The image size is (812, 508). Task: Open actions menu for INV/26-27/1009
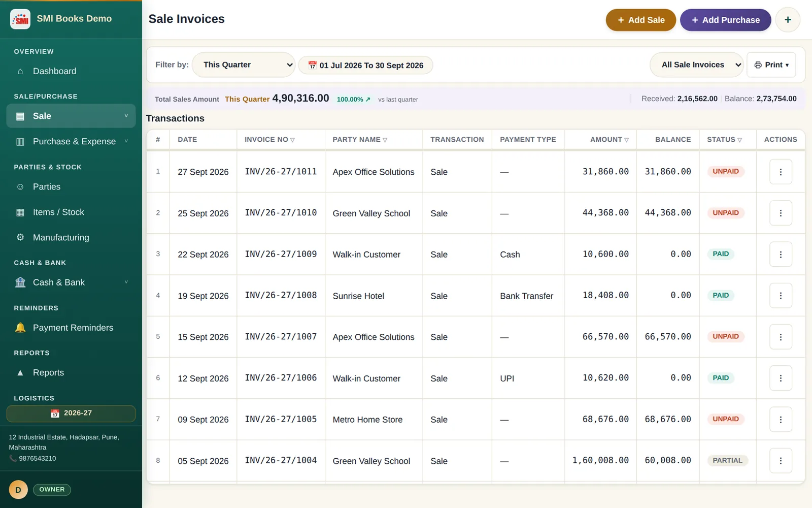(781, 255)
